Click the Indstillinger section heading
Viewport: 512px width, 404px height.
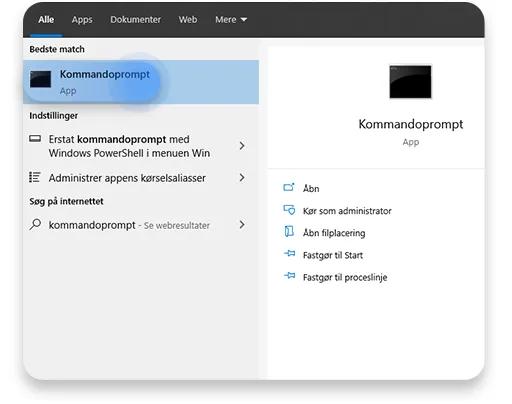tap(54, 116)
